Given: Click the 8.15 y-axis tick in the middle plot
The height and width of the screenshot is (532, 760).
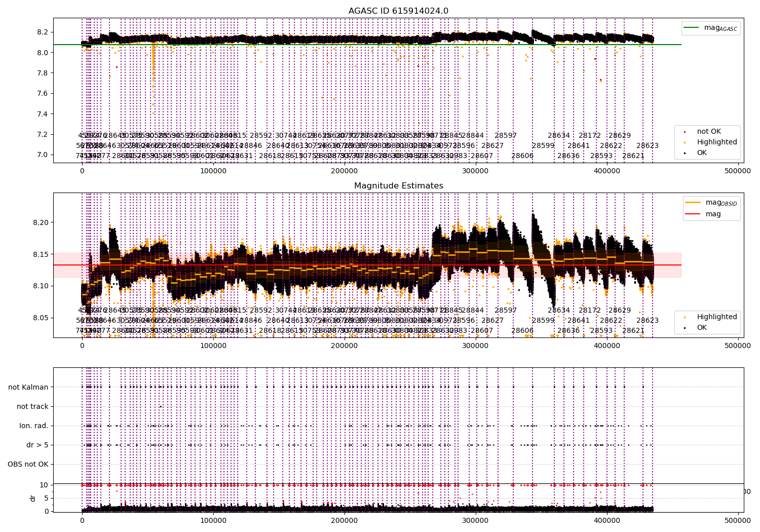Looking at the screenshot, I should click(x=41, y=254).
